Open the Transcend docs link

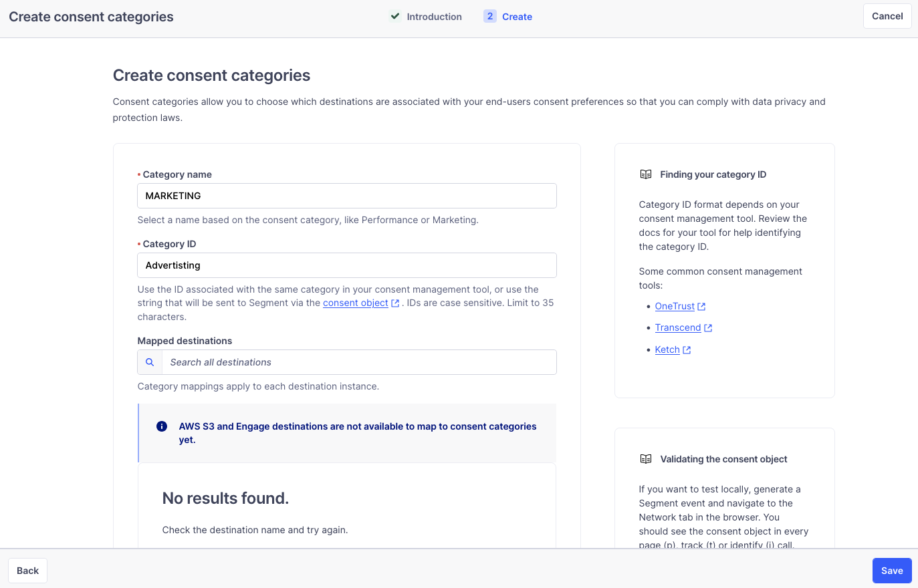pyautogui.click(x=678, y=327)
